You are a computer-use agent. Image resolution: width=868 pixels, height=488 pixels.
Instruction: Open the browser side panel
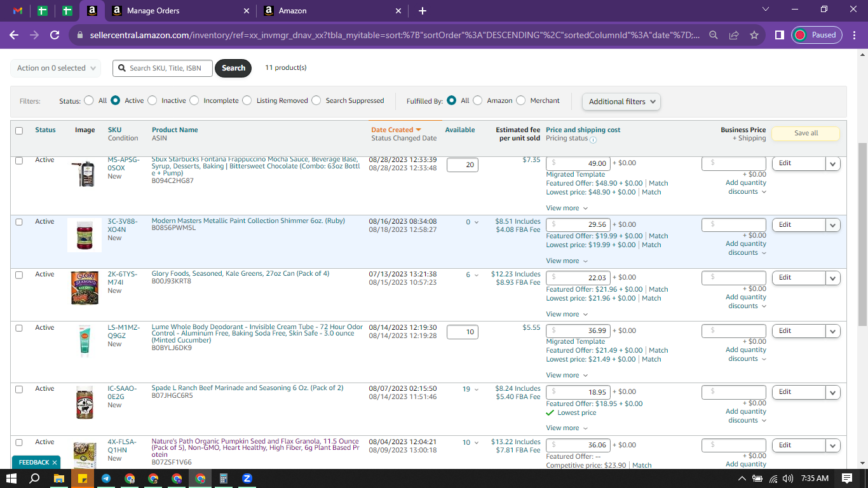click(x=780, y=35)
